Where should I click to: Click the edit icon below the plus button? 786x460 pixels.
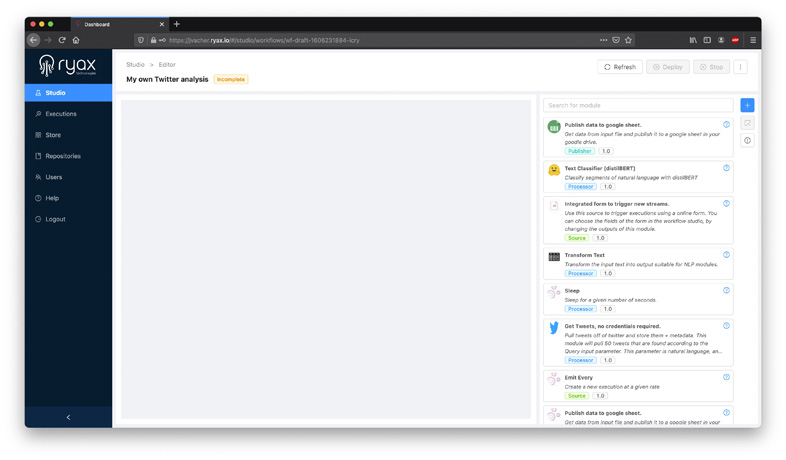click(x=747, y=123)
